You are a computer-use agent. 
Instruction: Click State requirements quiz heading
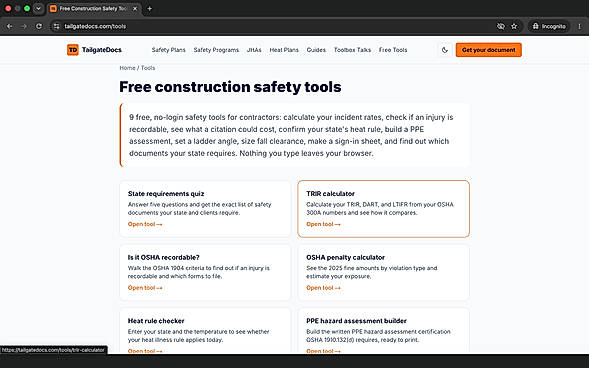pyautogui.click(x=166, y=194)
